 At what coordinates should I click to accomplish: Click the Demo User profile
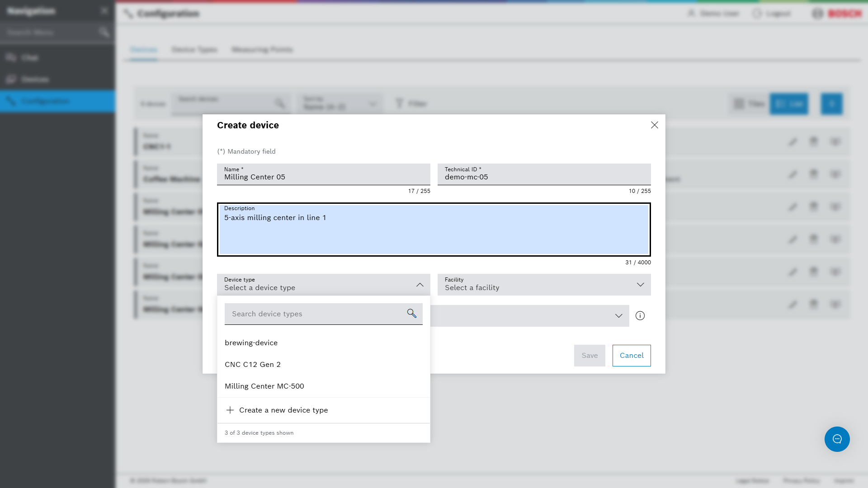(x=713, y=14)
